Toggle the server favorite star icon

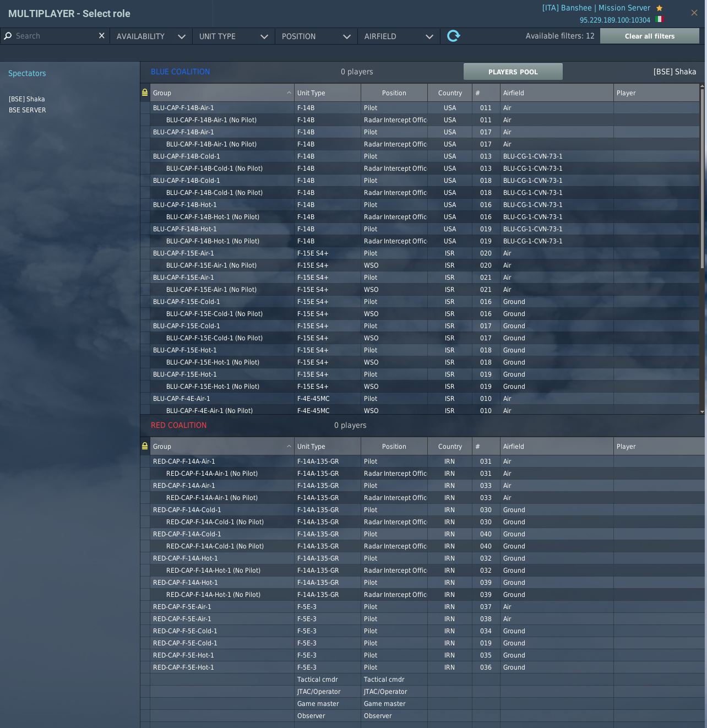pyautogui.click(x=659, y=8)
